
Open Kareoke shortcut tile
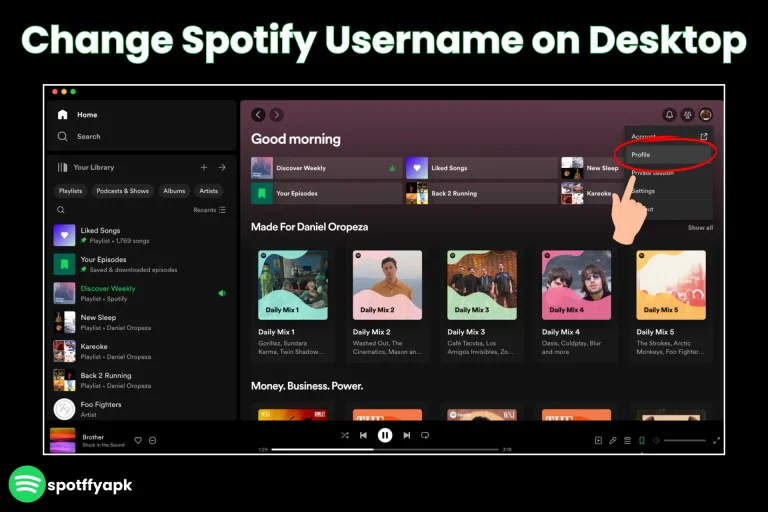pyautogui.click(x=588, y=193)
